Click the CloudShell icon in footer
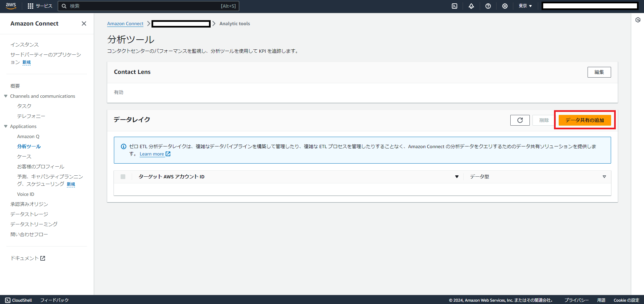This screenshot has height=304, width=644. (8, 300)
